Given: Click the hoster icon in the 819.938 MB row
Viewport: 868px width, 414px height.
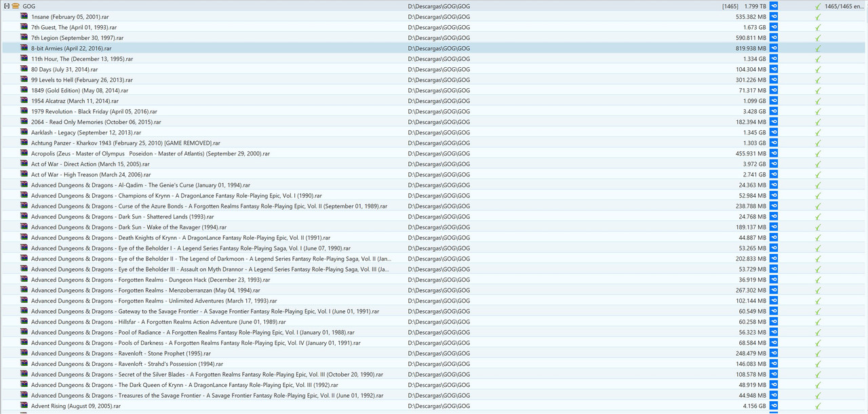Looking at the screenshot, I should 774,48.
